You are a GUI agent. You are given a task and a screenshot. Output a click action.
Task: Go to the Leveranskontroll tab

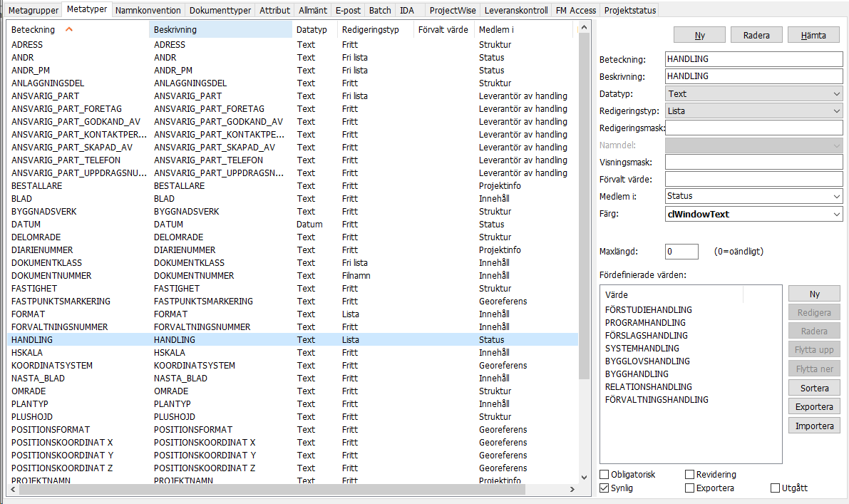pyautogui.click(x=516, y=10)
